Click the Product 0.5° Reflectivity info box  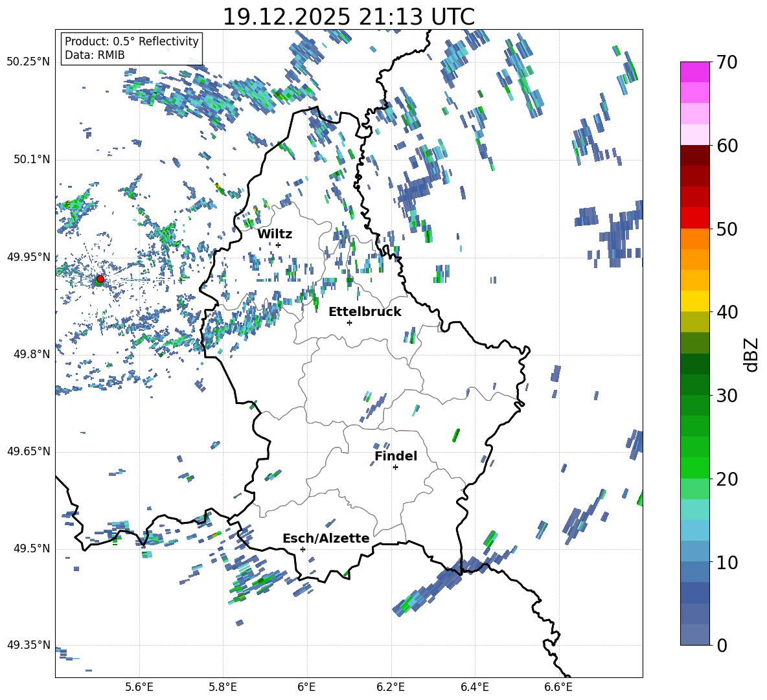pos(132,49)
